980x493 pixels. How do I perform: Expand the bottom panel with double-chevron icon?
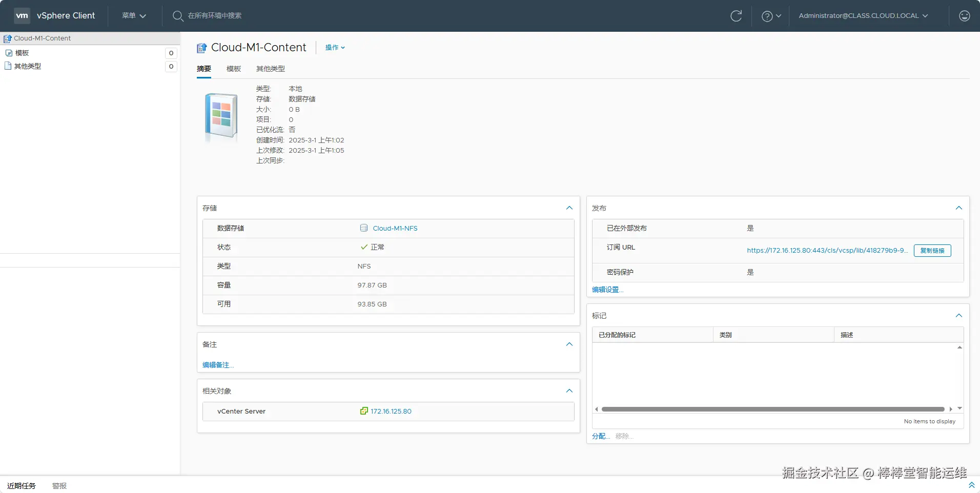[971, 485]
